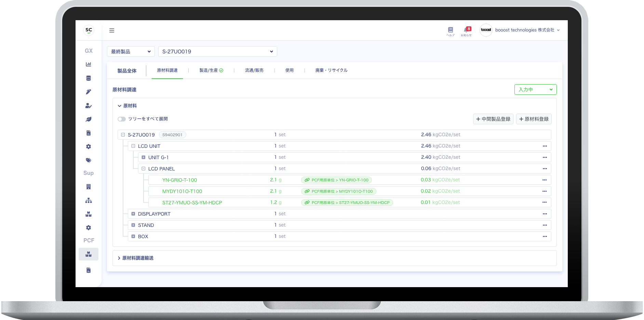Open the GX report file icon

tap(89, 133)
